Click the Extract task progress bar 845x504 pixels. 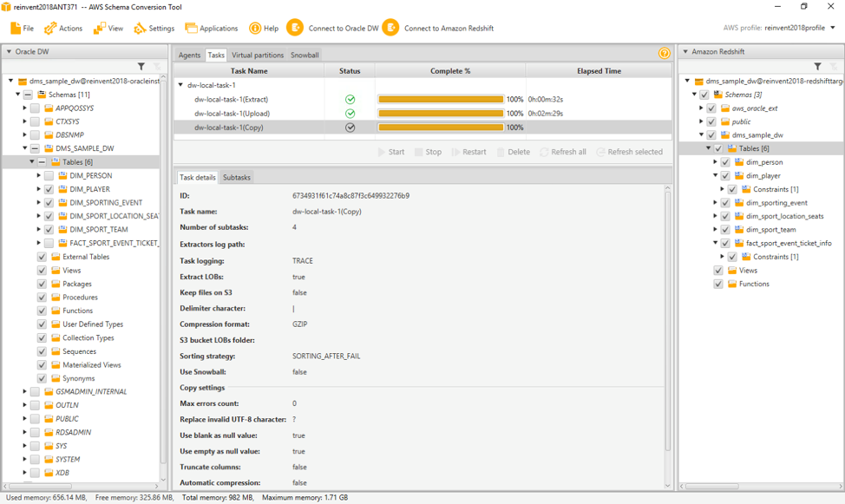(441, 99)
